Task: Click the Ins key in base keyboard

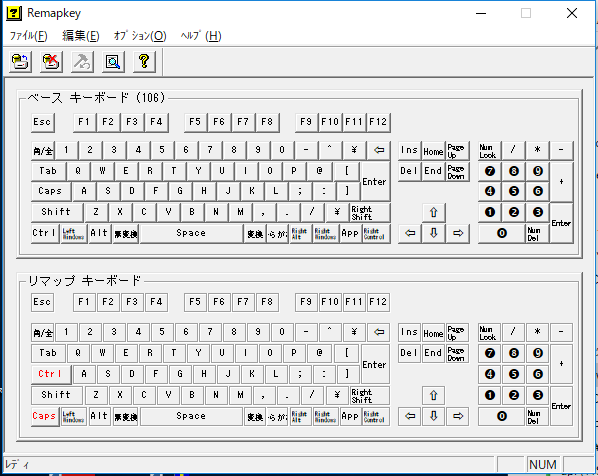Action: pyautogui.click(x=410, y=150)
